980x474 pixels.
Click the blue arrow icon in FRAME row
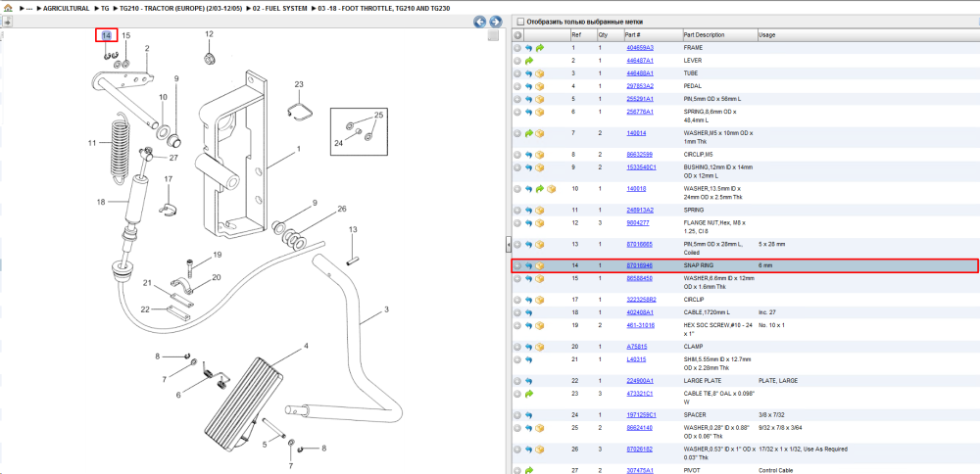(529, 48)
